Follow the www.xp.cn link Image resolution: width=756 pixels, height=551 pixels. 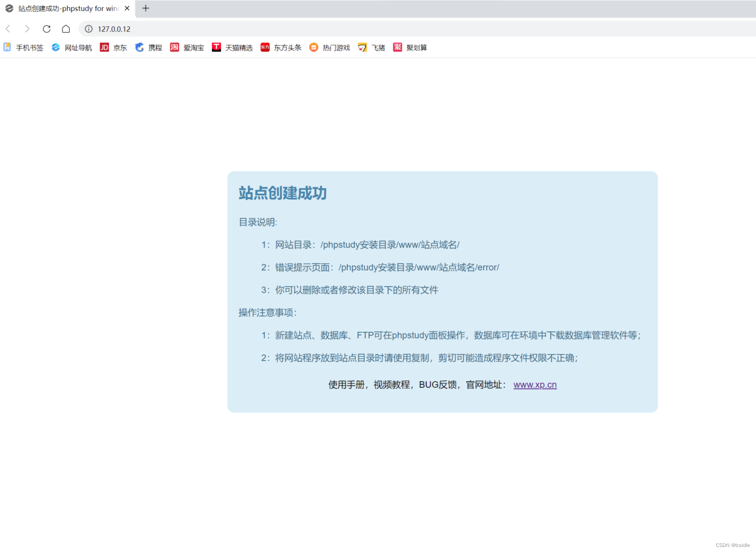535,385
